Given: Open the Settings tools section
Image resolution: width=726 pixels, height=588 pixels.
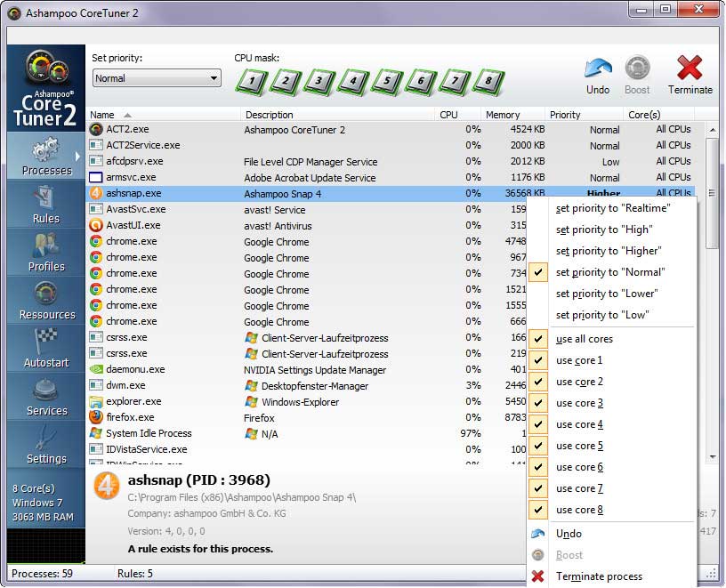Looking at the screenshot, I should coord(45,445).
